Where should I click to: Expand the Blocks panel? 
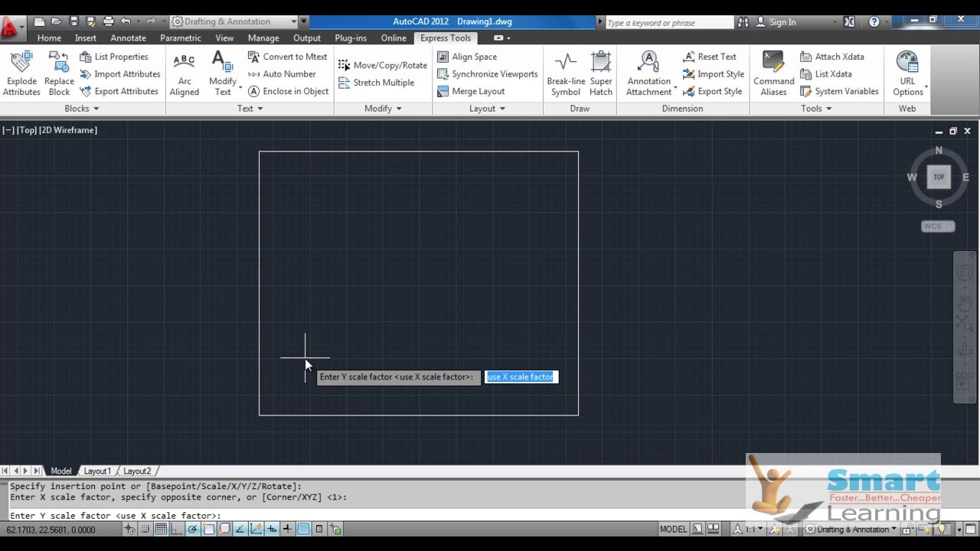coord(82,109)
